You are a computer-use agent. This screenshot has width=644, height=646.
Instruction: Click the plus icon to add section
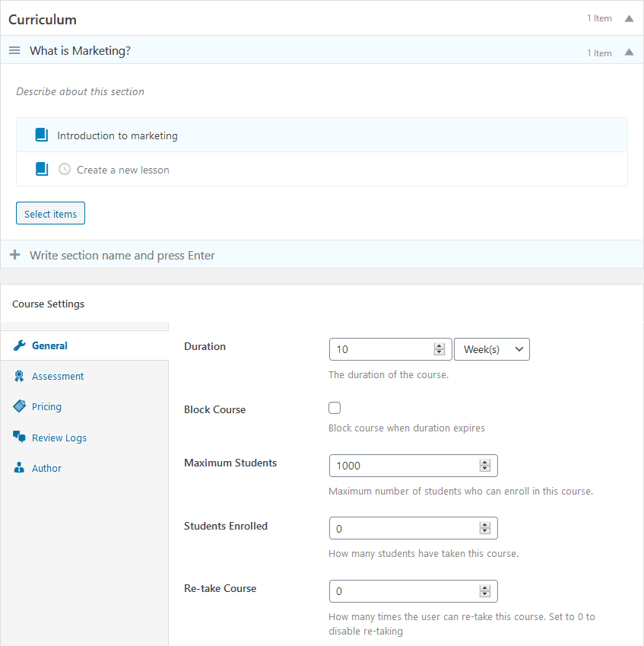pos(14,255)
